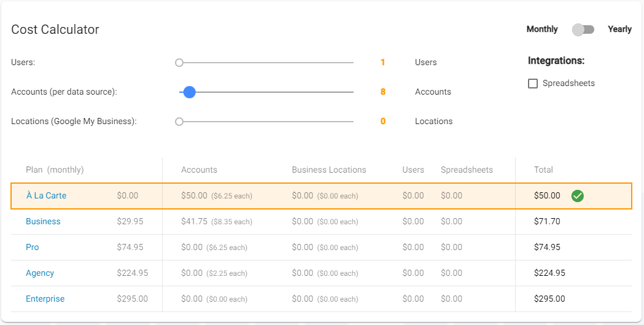Screen dimensions: 644x325
Task: Open the Business plan link
Action: tap(43, 222)
